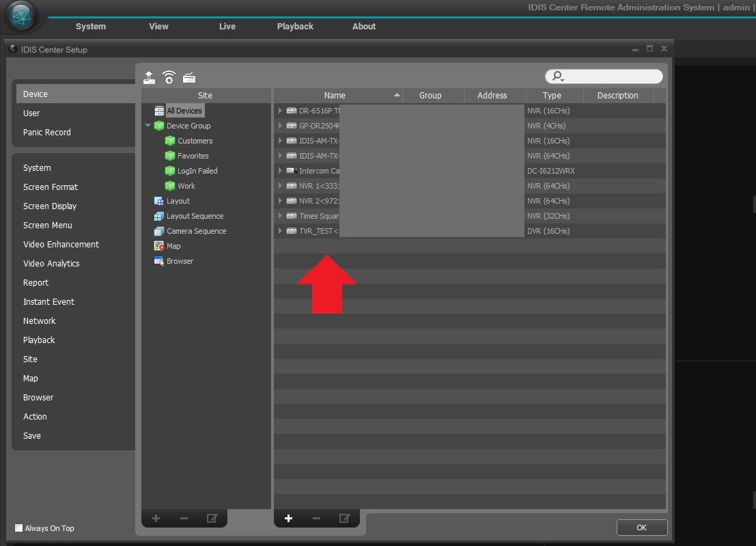Select the All Devices tree item
This screenshot has width=756, height=546.
pos(184,111)
